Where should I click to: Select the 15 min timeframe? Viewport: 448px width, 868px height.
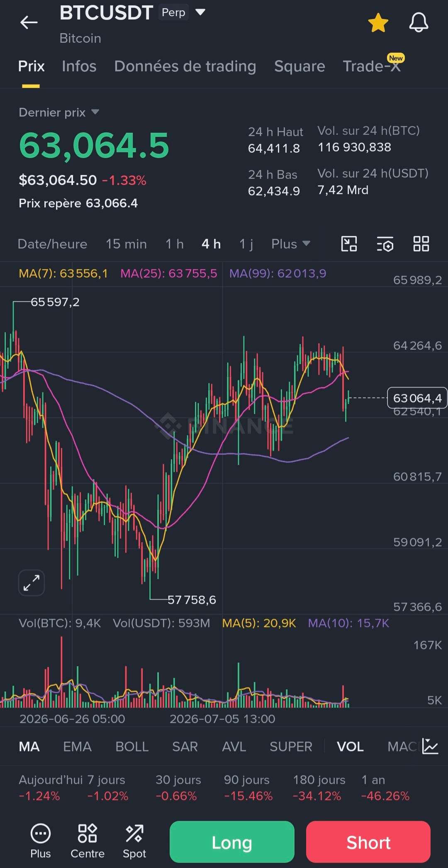[126, 244]
